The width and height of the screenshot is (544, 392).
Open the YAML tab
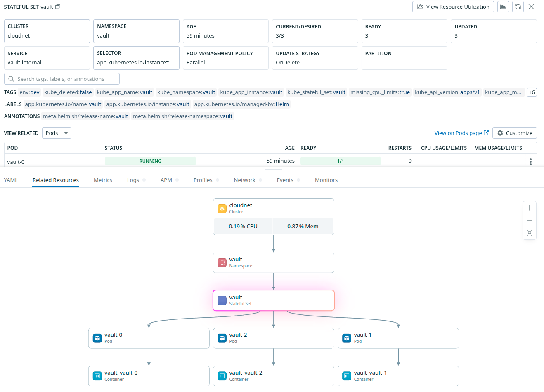11,180
